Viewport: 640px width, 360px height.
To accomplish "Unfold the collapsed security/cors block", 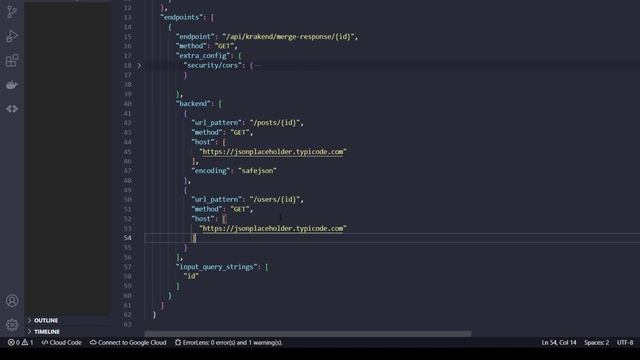I will [x=139, y=65].
